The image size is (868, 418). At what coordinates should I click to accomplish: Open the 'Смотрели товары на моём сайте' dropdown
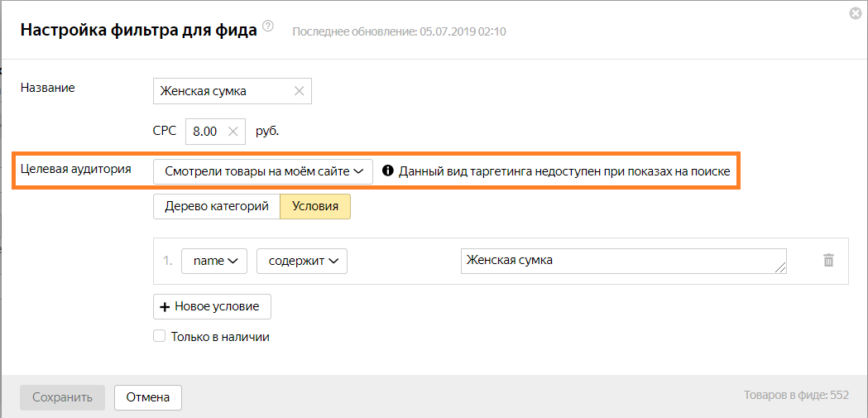(x=263, y=171)
